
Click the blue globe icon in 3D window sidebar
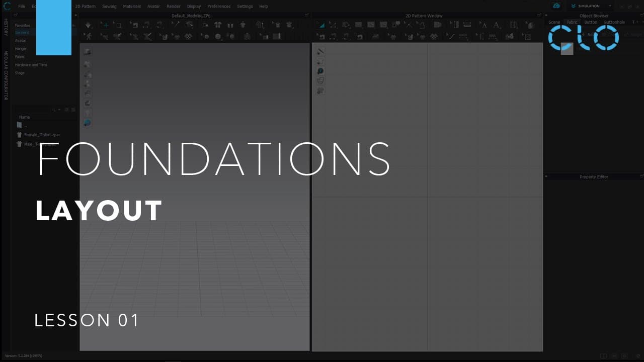87,123
